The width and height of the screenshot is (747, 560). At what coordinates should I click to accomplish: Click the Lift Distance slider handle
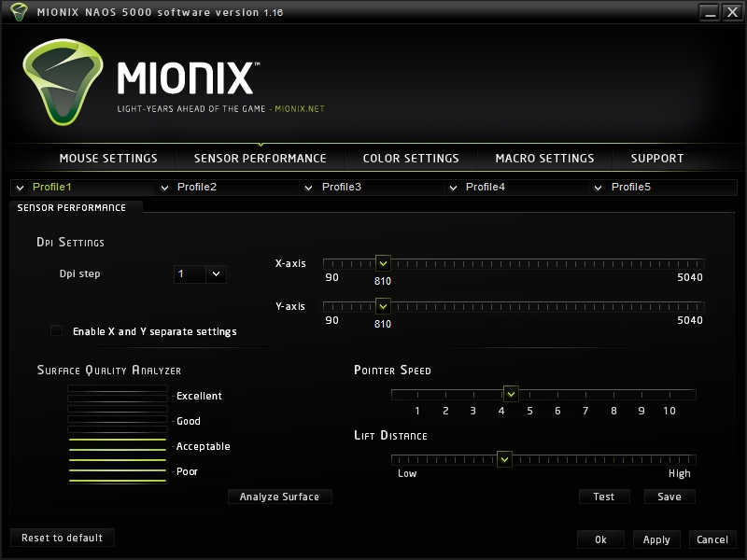click(x=504, y=459)
